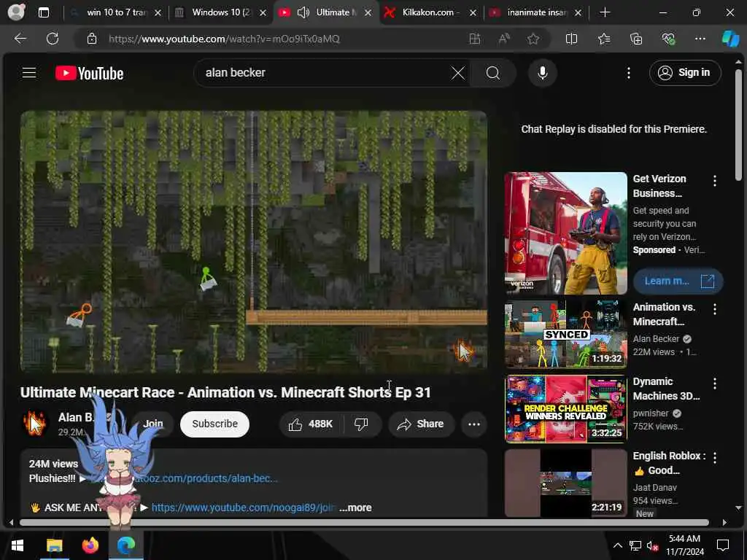Clear the search box with X icon
Viewport: 747px width, 560px height.
click(x=458, y=73)
